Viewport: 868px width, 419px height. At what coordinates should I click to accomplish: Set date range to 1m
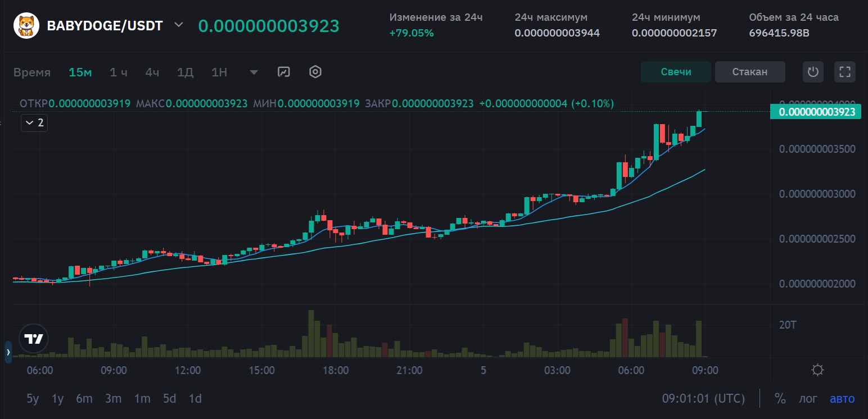[x=142, y=399]
